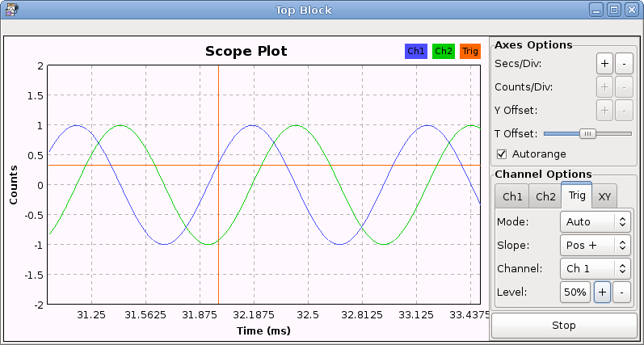Image resolution: width=644 pixels, height=345 pixels.
Task: Click the Ch2 green legend swatch
Action: click(444, 51)
